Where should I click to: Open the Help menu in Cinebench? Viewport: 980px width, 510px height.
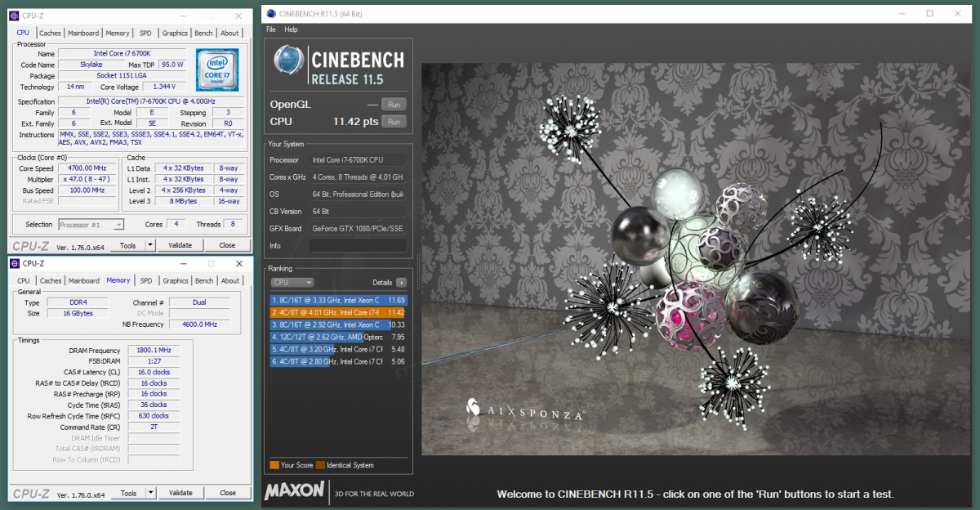tap(291, 29)
